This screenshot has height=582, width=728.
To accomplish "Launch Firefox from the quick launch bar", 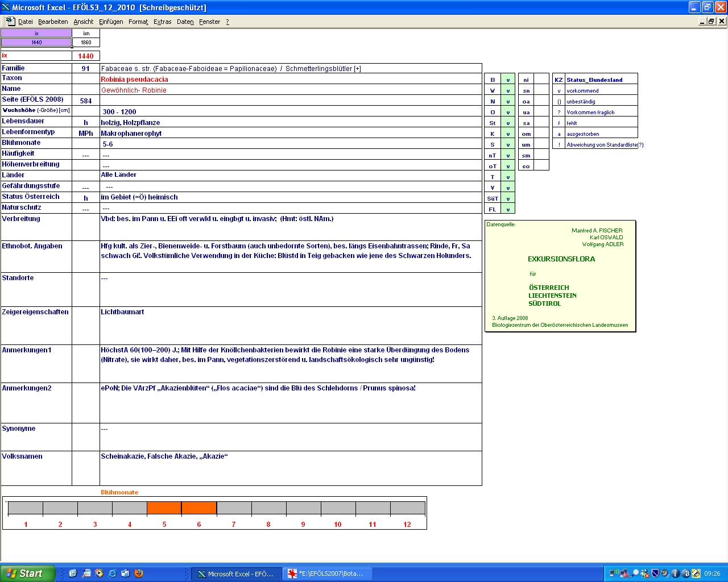I will pos(138,573).
